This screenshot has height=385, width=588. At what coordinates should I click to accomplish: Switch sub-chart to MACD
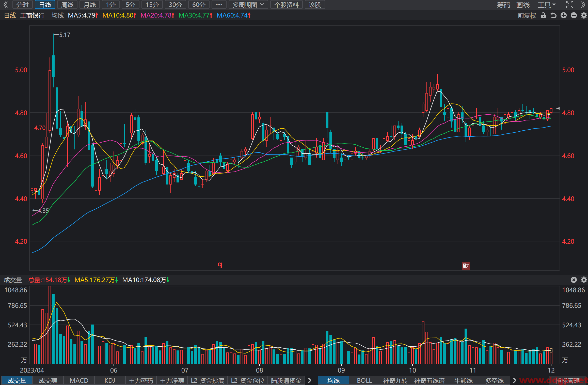[x=79, y=380]
